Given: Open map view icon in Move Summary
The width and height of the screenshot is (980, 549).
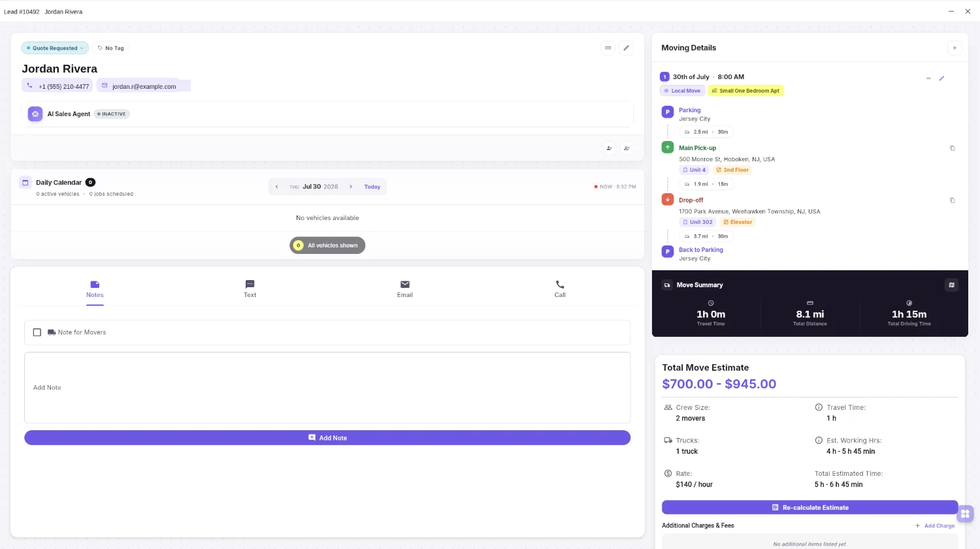Looking at the screenshot, I should pos(952,285).
